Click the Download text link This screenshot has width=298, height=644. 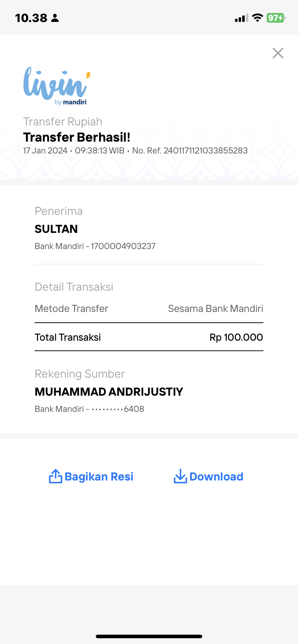click(216, 477)
